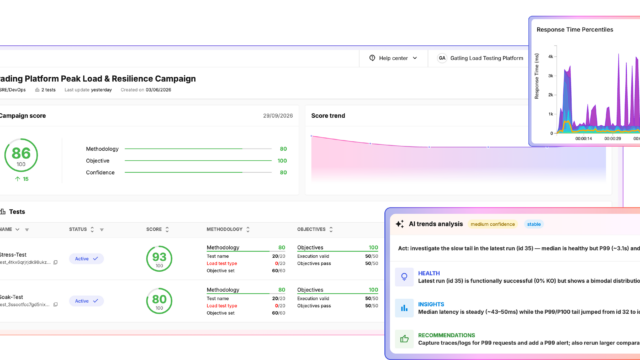Click the RECOMMENDATIONS thumbs-up icon

pos(404,339)
